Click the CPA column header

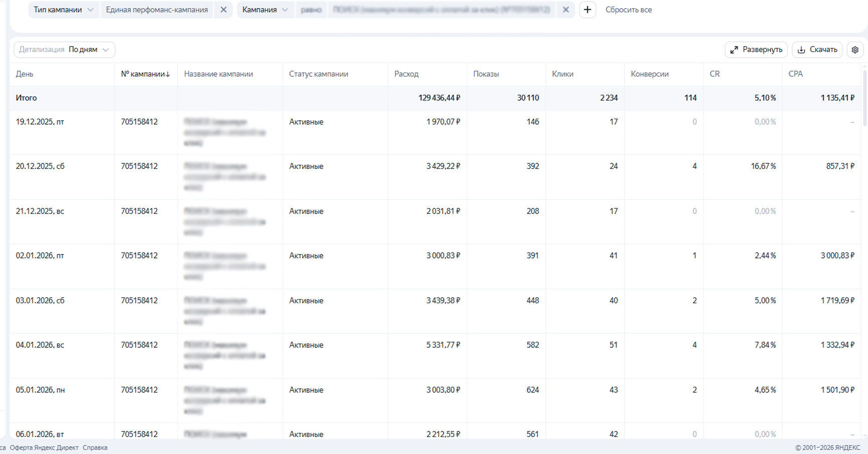coord(795,74)
